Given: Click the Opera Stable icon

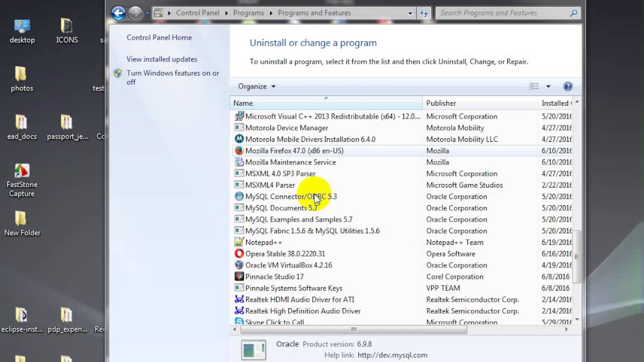Looking at the screenshot, I should click(x=239, y=253).
